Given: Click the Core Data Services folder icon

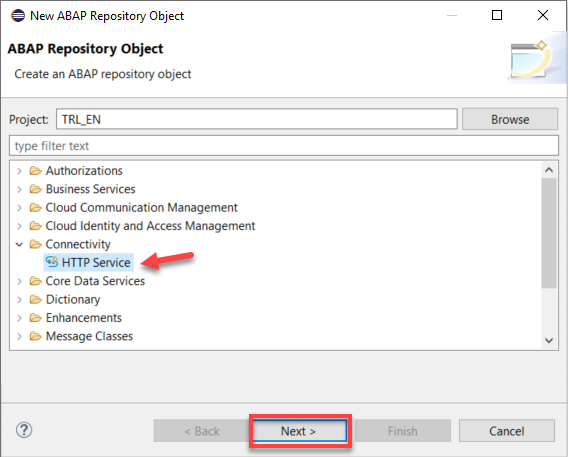Looking at the screenshot, I should point(36,281).
